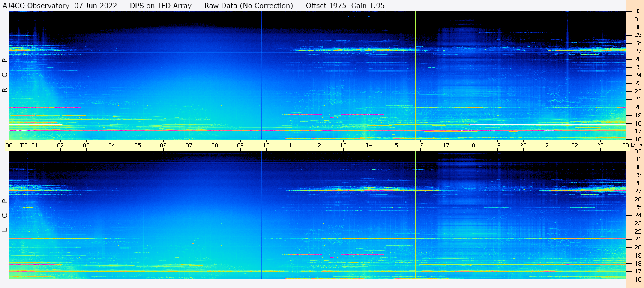
Task: Click the "08" hour label on time axis
Action: point(215,145)
